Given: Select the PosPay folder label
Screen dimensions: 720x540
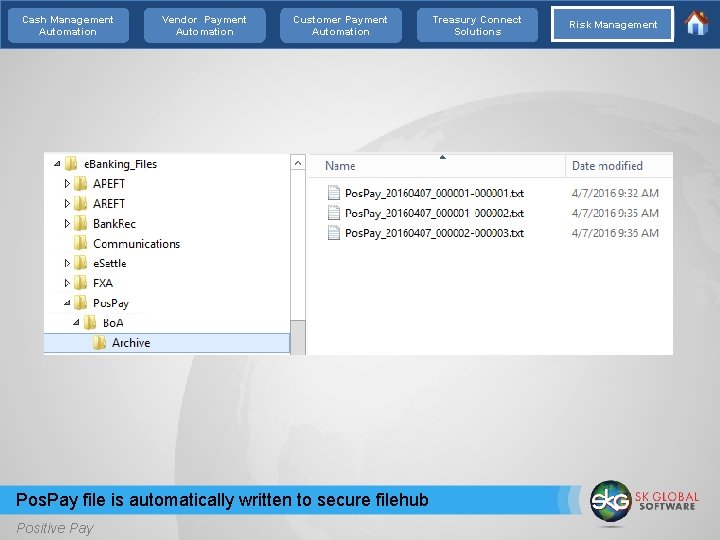Looking at the screenshot, I should [111, 303].
